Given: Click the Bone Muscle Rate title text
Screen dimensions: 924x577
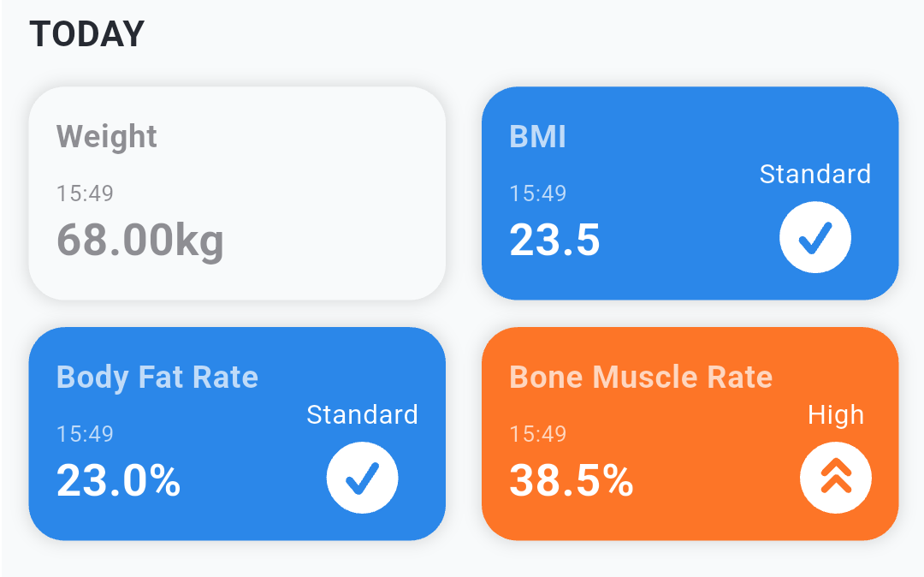Looking at the screenshot, I should (x=641, y=378).
